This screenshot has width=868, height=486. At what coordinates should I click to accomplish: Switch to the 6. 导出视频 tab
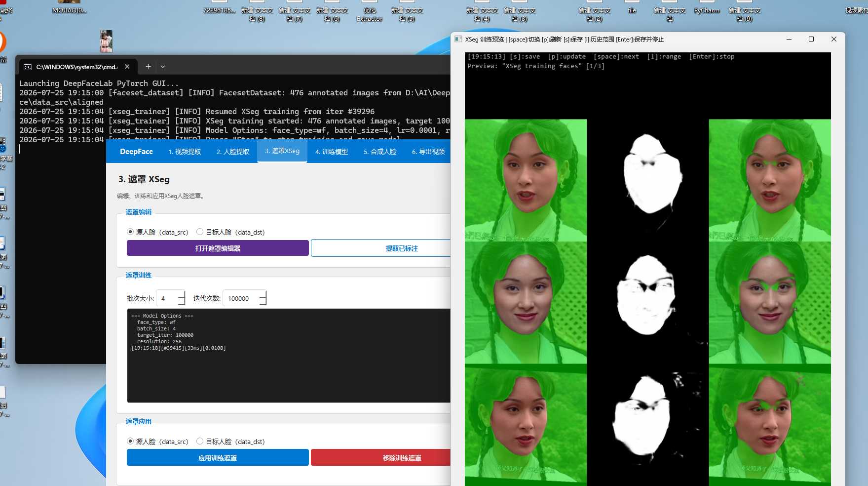pyautogui.click(x=428, y=152)
